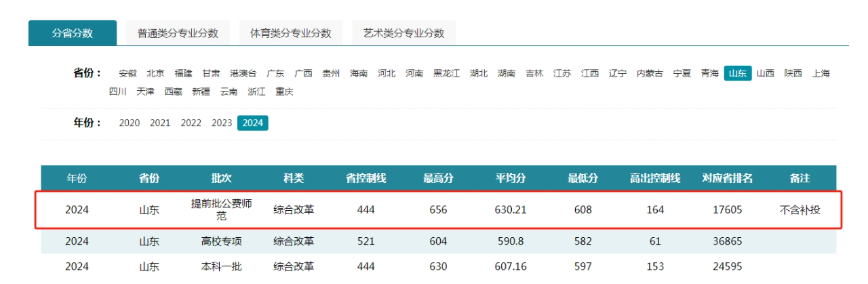The height and width of the screenshot is (284, 868).
Task: Switch to the 分省分数 tab
Action: (73, 33)
